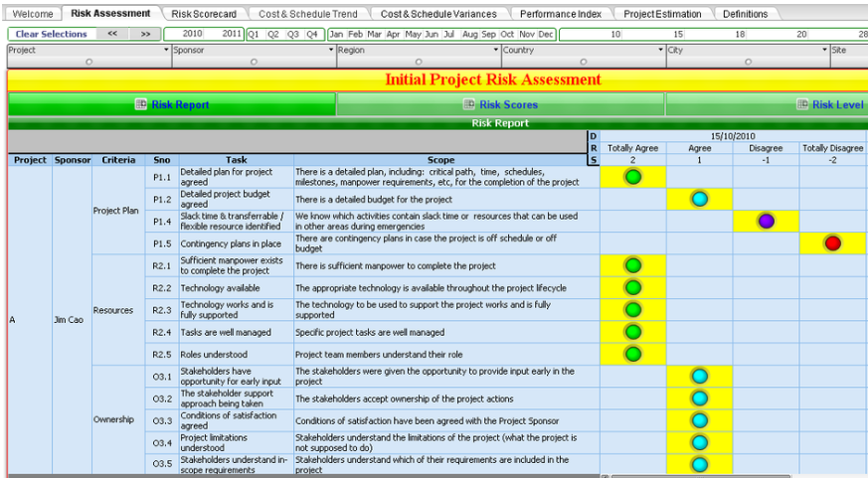Click the cyan Agree indicator for P1.2
868x478 pixels.
coord(699,199)
